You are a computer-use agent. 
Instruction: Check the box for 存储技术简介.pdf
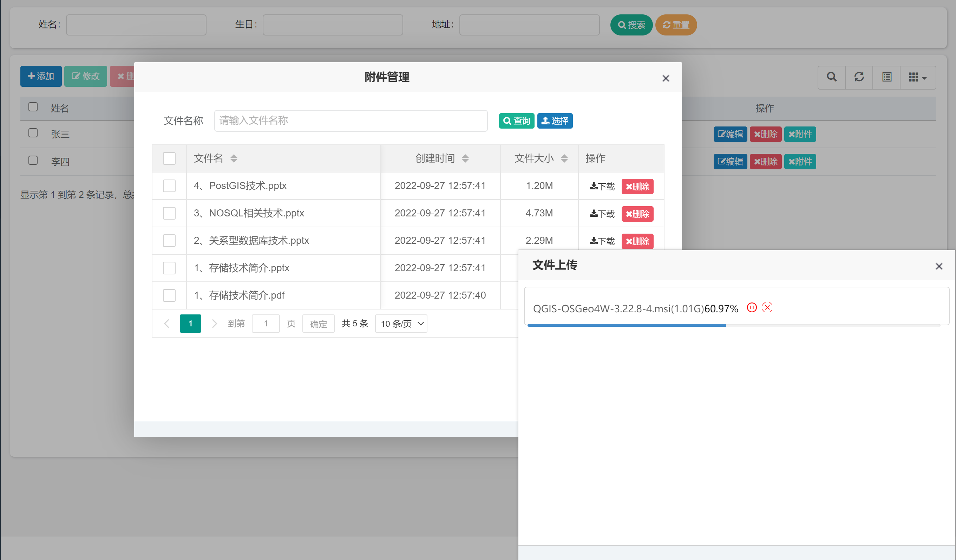tap(169, 295)
